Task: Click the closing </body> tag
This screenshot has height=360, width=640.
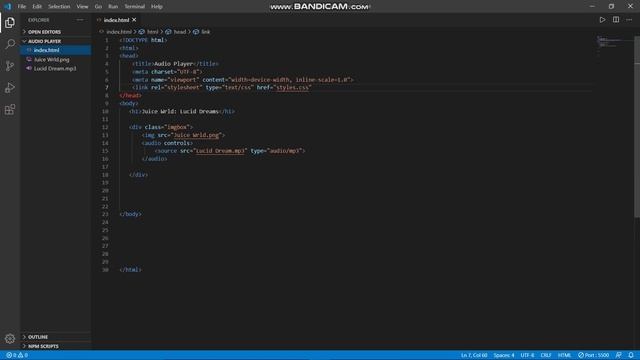Action: pyautogui.click(x=130, y=214)
